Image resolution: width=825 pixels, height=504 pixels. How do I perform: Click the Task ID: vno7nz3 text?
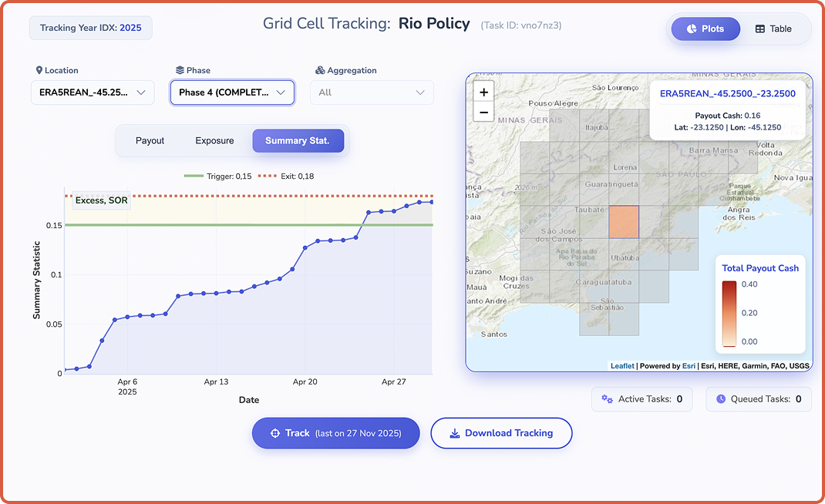coord(521,25)
